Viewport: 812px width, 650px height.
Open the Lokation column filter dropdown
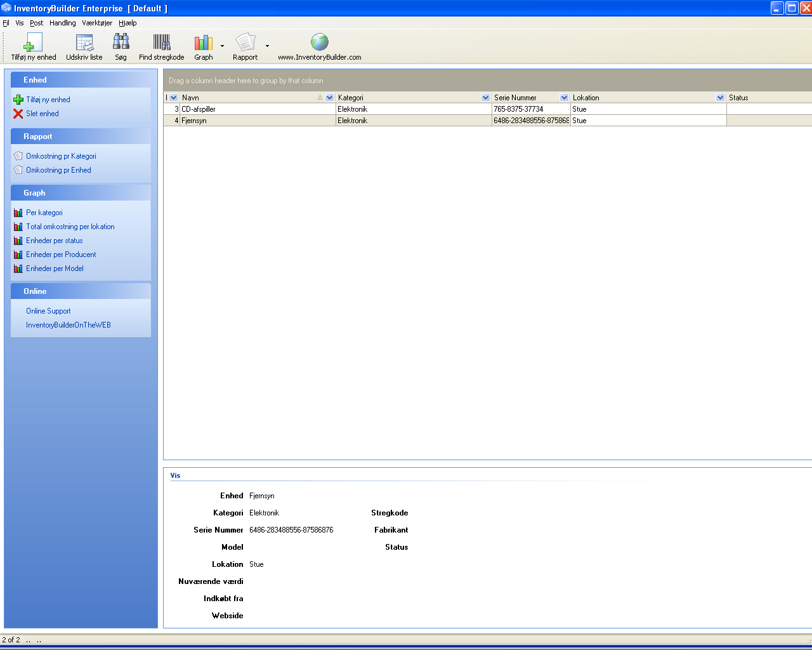pos(720,98)
